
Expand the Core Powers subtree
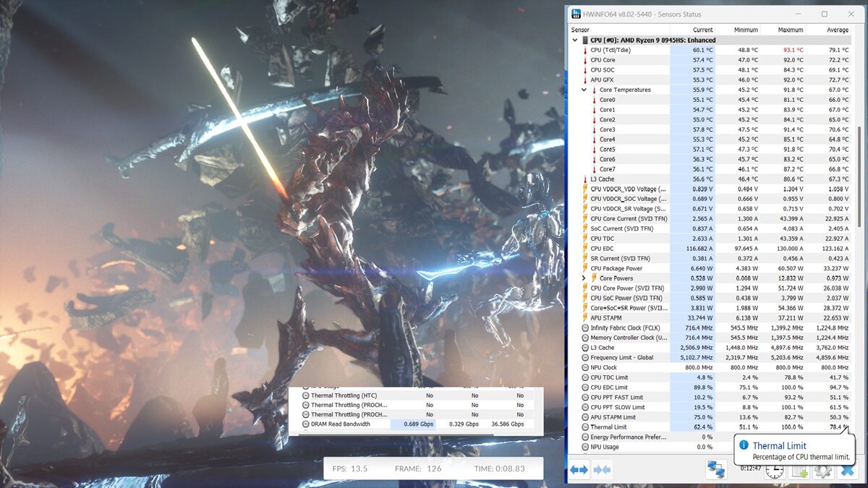[584, 278]
